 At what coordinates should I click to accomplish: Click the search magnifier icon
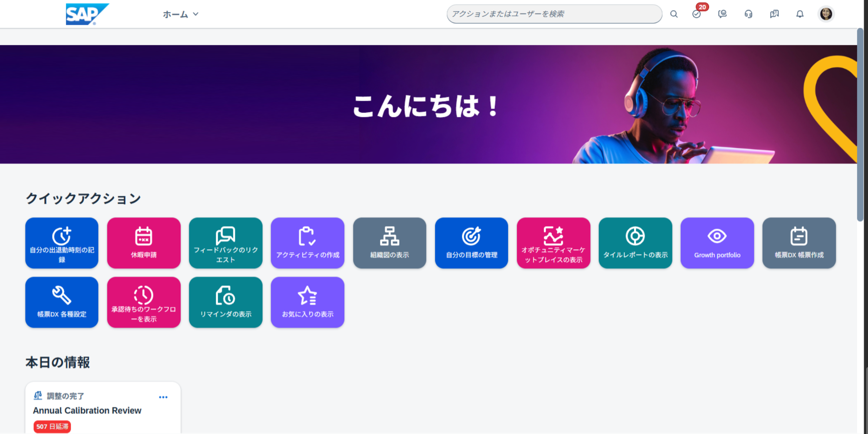tap(673, 14)
